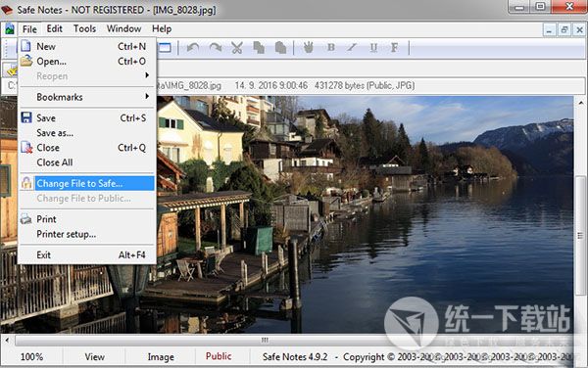
Task: Click the horizontal scrollbar left arrow
Action: [7, 340]
